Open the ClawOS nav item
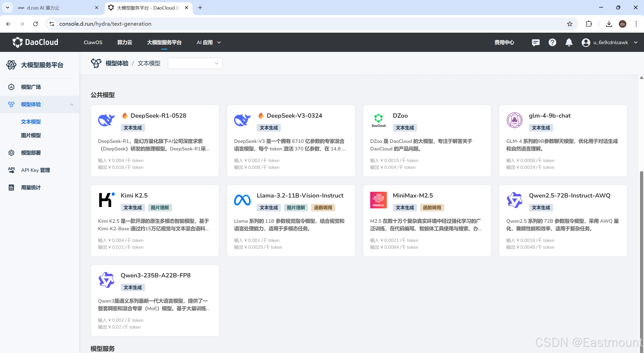 pos(93,43)
